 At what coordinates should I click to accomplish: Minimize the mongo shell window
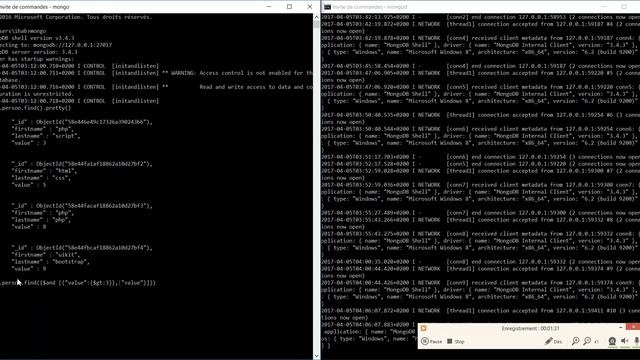click(269, 7)
